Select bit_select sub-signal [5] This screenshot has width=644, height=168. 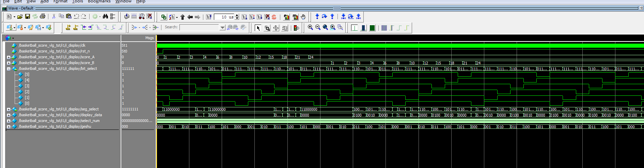[x=27, y=74]
